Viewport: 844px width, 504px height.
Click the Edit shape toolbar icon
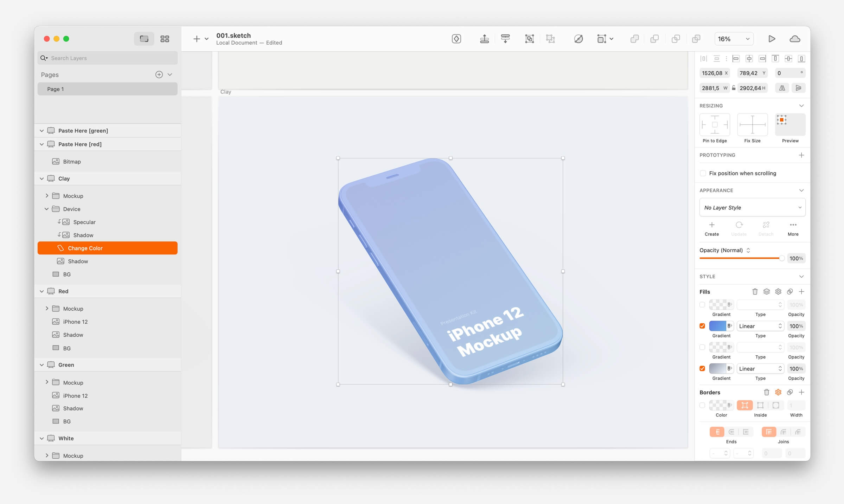coord(578,39)
